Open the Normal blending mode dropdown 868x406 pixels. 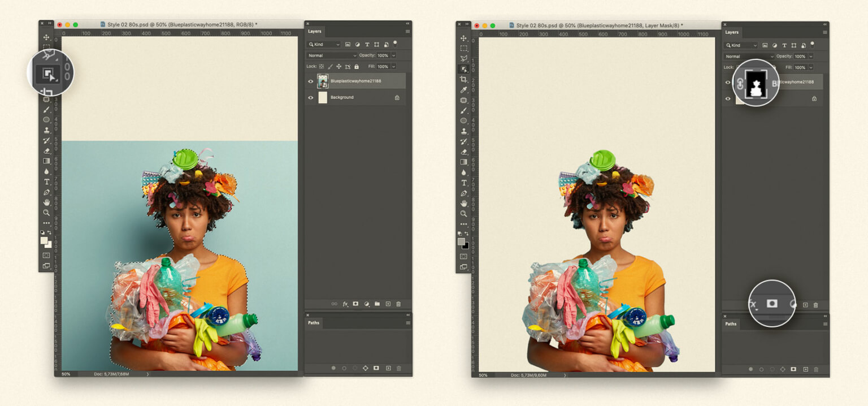tap(331, 55)
